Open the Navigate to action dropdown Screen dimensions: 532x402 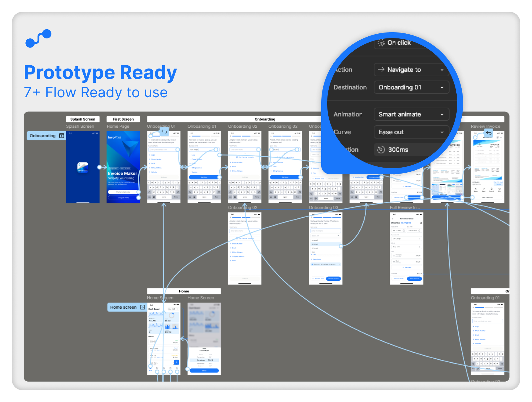tap(411, 70)
